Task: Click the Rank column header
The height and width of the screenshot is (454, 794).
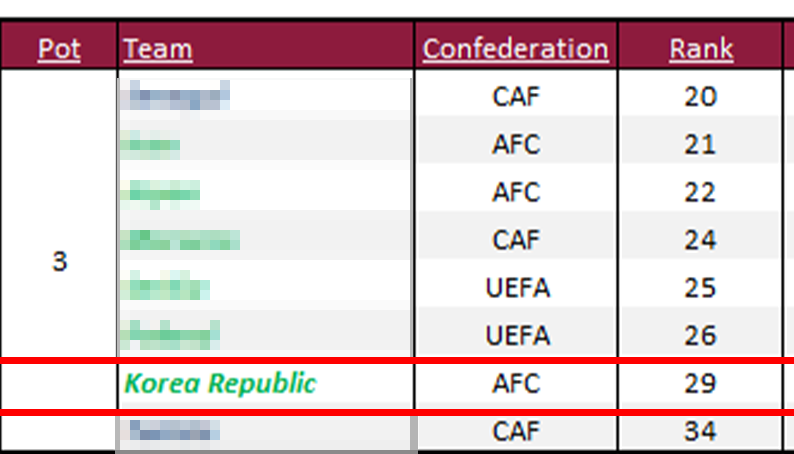Action: [700, 48]
